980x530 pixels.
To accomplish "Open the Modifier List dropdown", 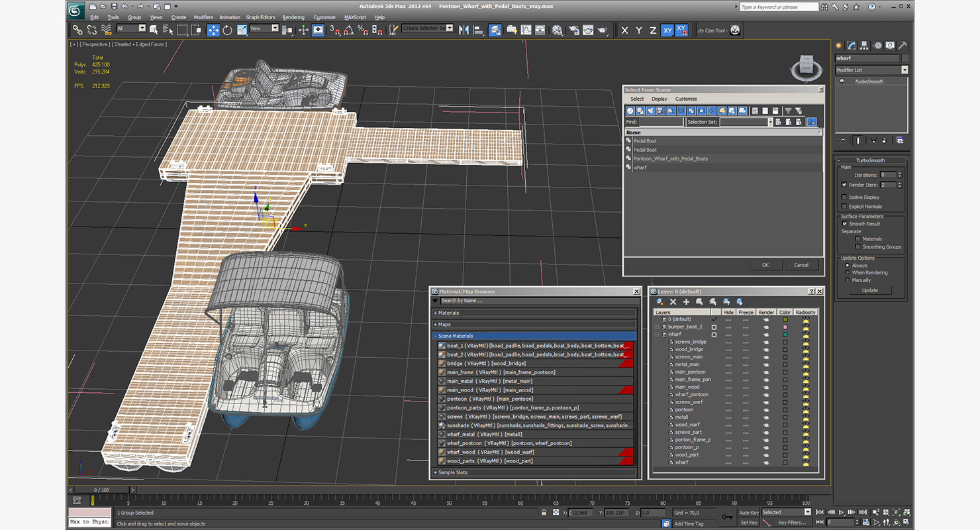I will [x=905, y=70].
